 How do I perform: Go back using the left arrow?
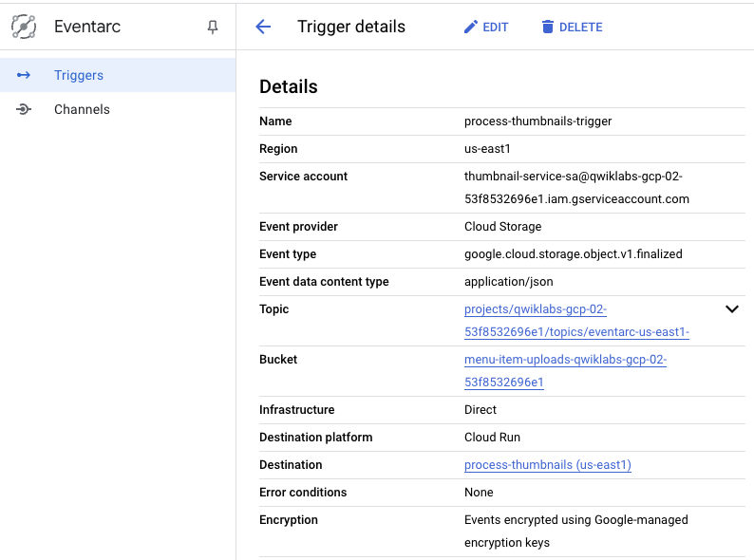pyautogui.click(x=264, y=27)
